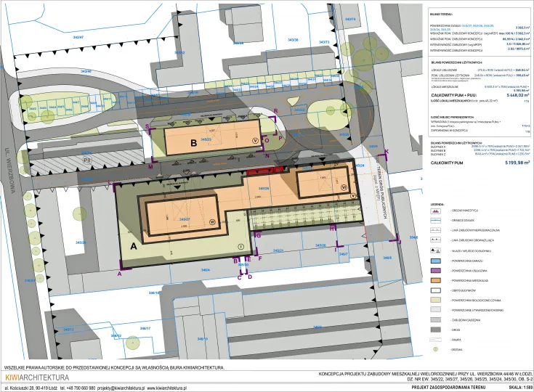Viewport: 534px width, 392px height.
Task: Pick the orange residential area legend swatch
Action: (434, 279)
